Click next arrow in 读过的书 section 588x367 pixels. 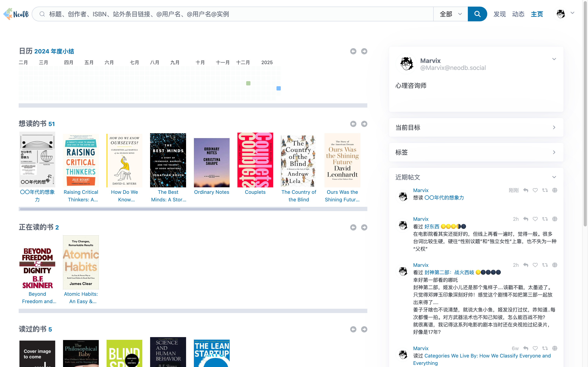(x=364, y=329)
